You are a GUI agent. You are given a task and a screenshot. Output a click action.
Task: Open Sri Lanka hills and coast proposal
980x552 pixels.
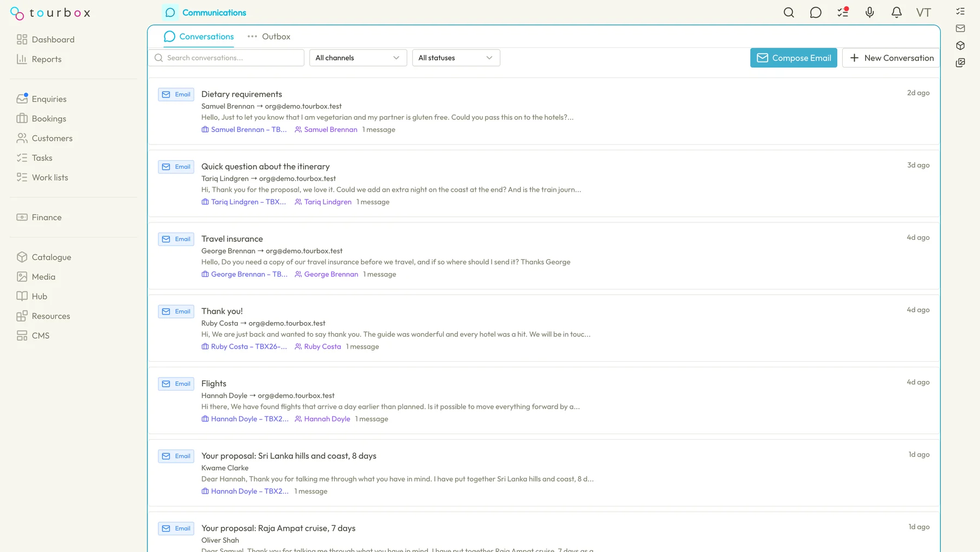click(543, 474)
